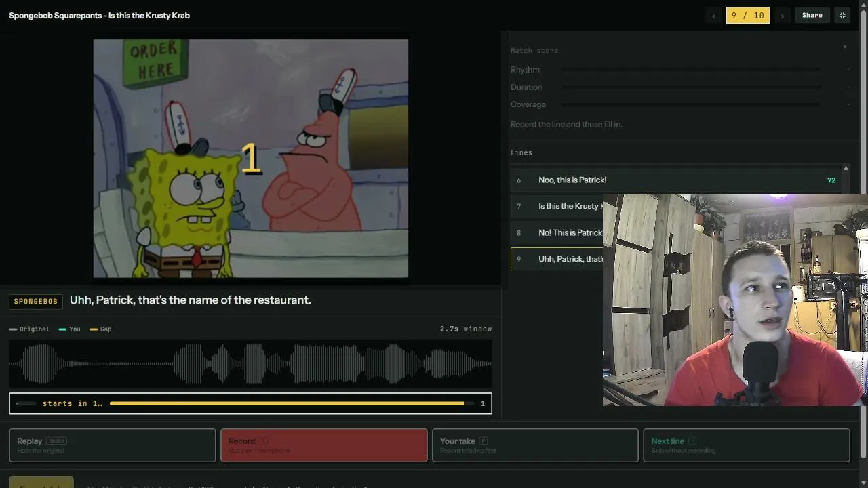This screenshot has width=868, height=488.
Task: Click the 'Original' waveform legend label
Action: pos(30,329)
